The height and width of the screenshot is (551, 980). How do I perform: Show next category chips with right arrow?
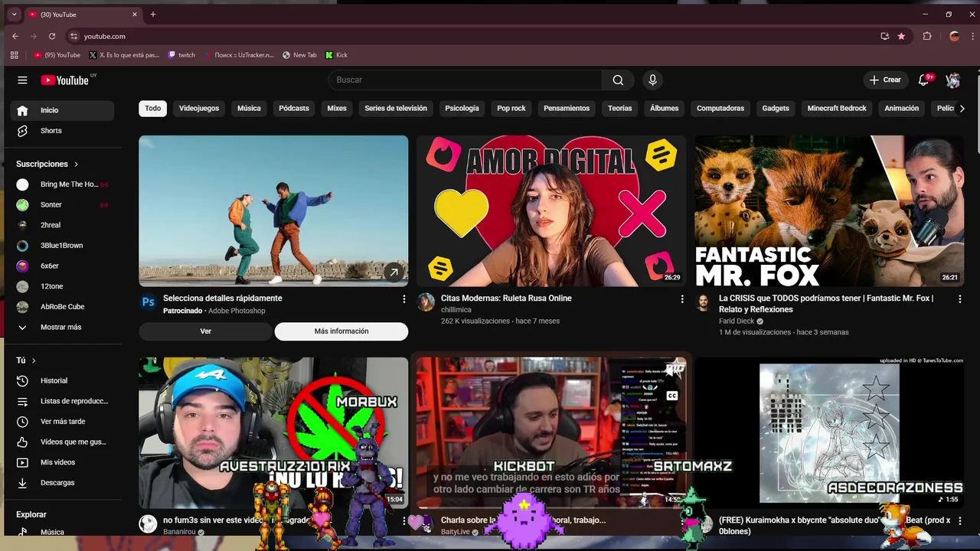(x=962, y=109)
